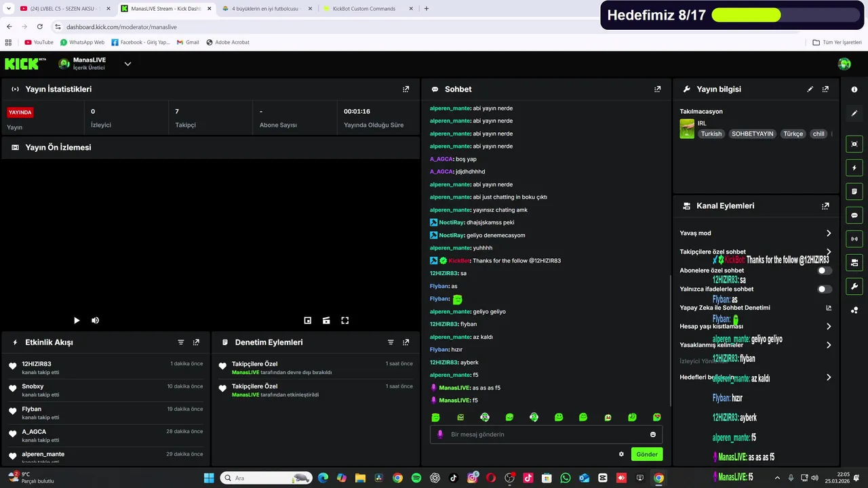Click the three-dots icon at sidebar bottom
This screenshot has height=488, width=868.
(854, 310)
